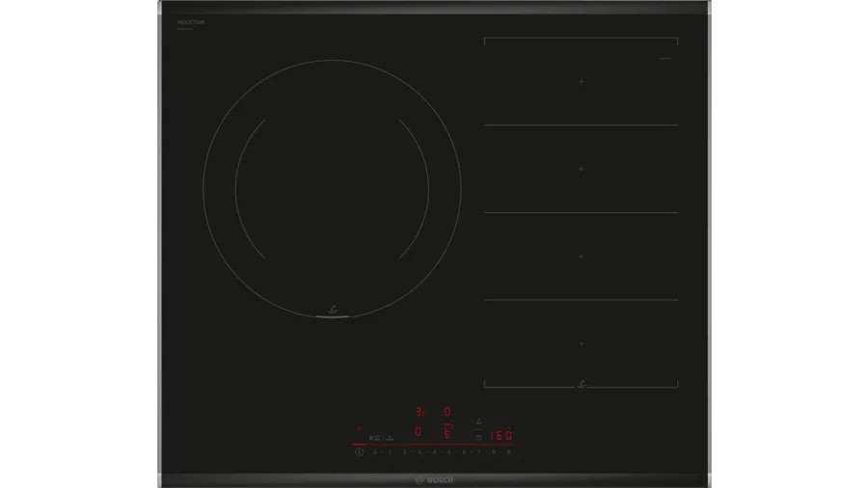Tap the red timer display reading 160
868x488 pixels.
[500, 434]
